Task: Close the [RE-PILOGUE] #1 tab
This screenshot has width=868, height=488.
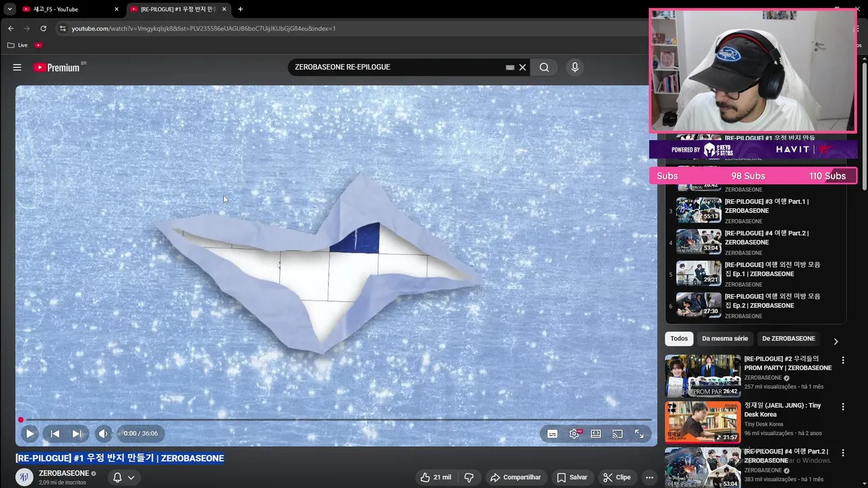Action: tap(224, 9)
